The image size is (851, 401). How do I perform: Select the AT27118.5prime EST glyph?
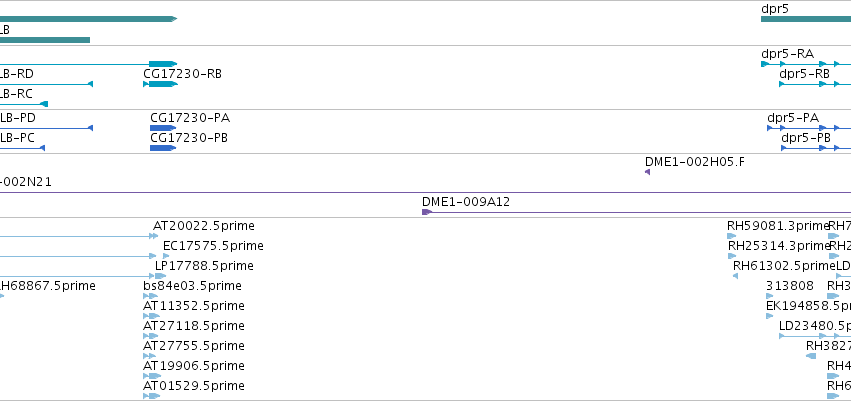pyautogui.click(x=150, y=336)
